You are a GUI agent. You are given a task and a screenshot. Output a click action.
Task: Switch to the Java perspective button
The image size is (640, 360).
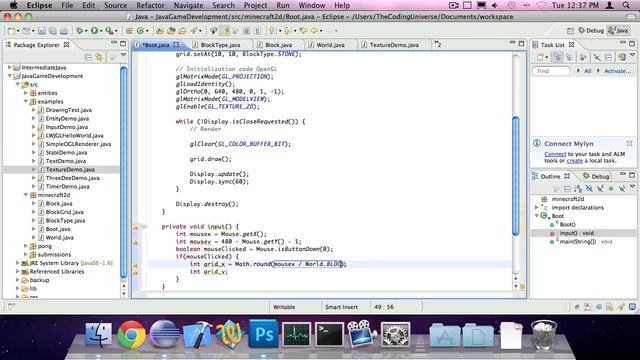618,31
